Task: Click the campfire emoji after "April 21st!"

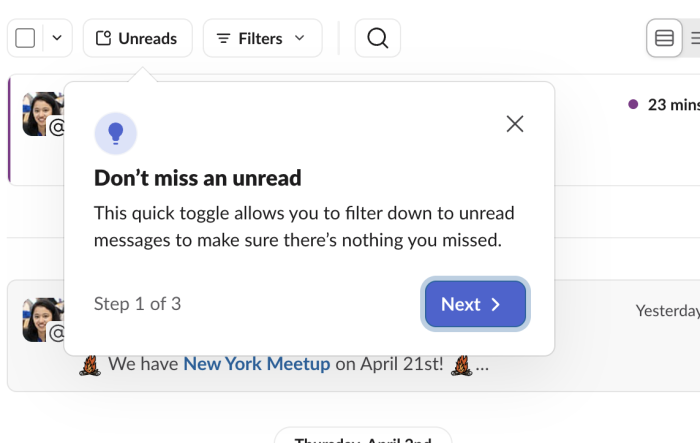Action: pos(461,364)
